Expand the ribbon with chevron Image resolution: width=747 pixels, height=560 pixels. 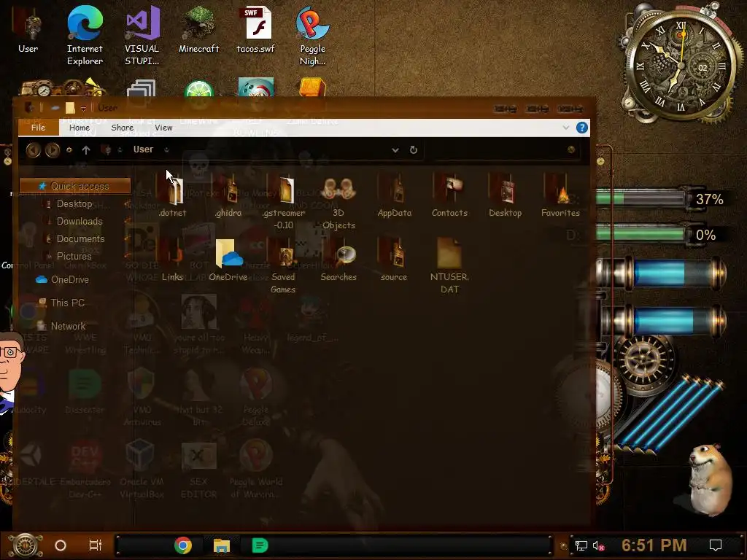pos(565,128)
